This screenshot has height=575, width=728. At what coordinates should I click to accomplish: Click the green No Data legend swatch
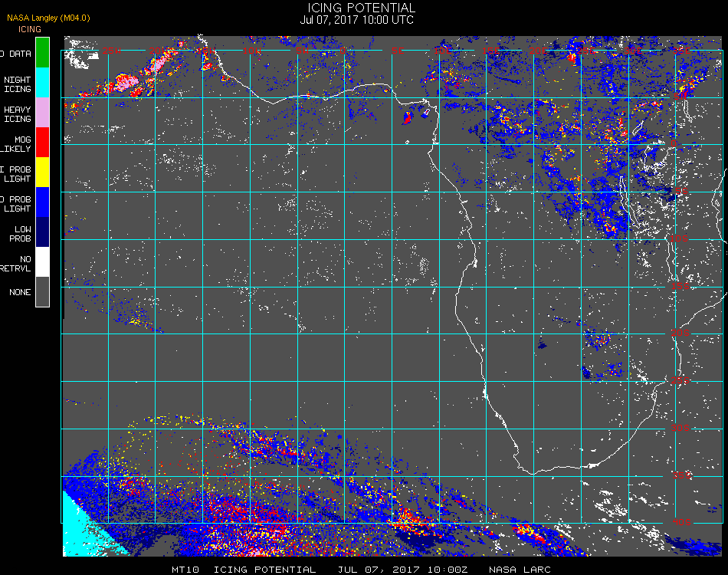click(x=42, y=52)
